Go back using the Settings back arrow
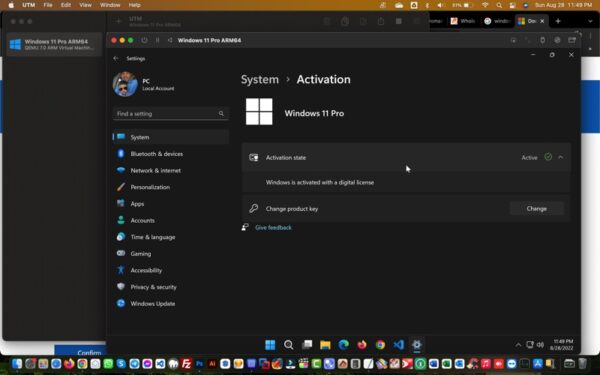The image size is (600, 375). (116, 59)
